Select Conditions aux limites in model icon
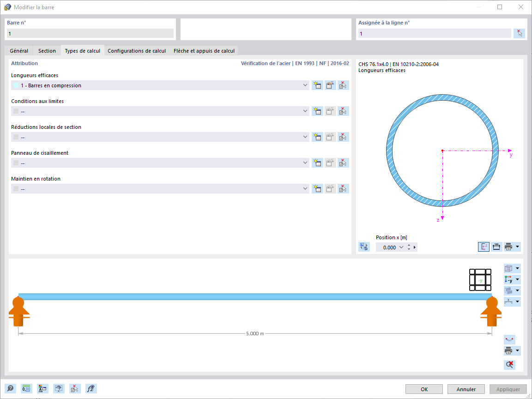The width and height of the screenshot is (532, 399). (343, 111)
